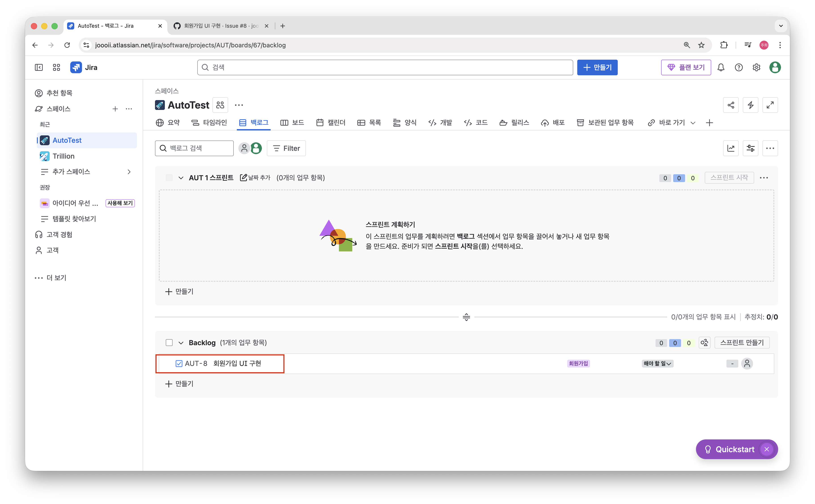
Task: Click the blue 만들기 button in header
Action: pyautogui.click(x=597, y=67)
